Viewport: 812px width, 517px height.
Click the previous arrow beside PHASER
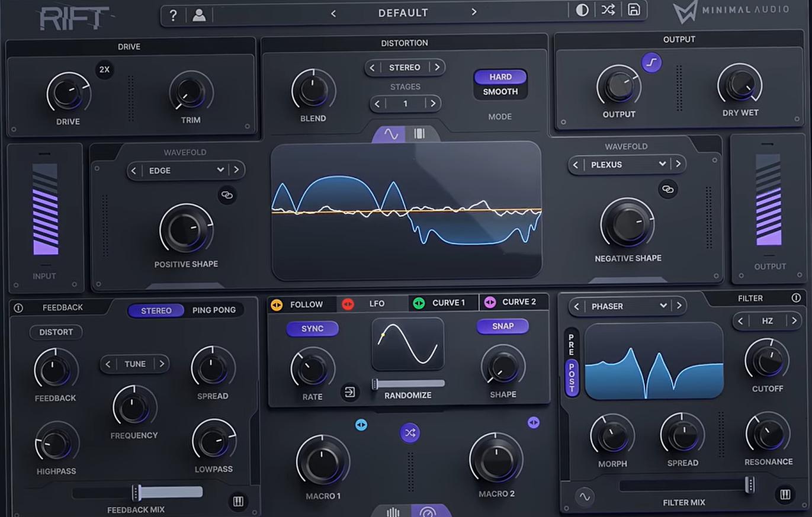(576, 306)
